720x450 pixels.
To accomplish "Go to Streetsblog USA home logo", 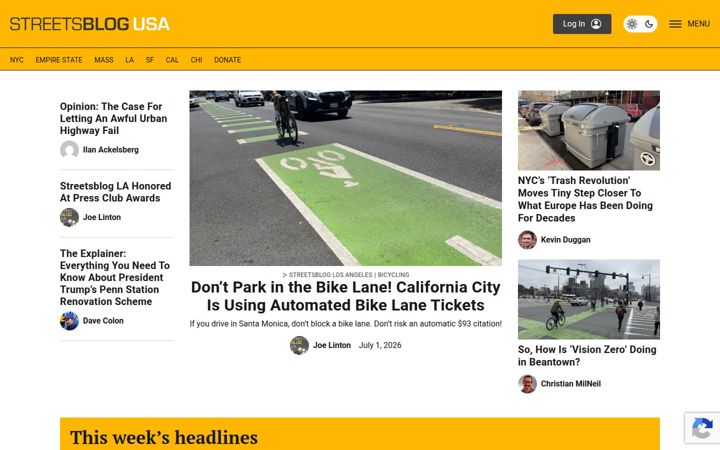I will (90, 24).
